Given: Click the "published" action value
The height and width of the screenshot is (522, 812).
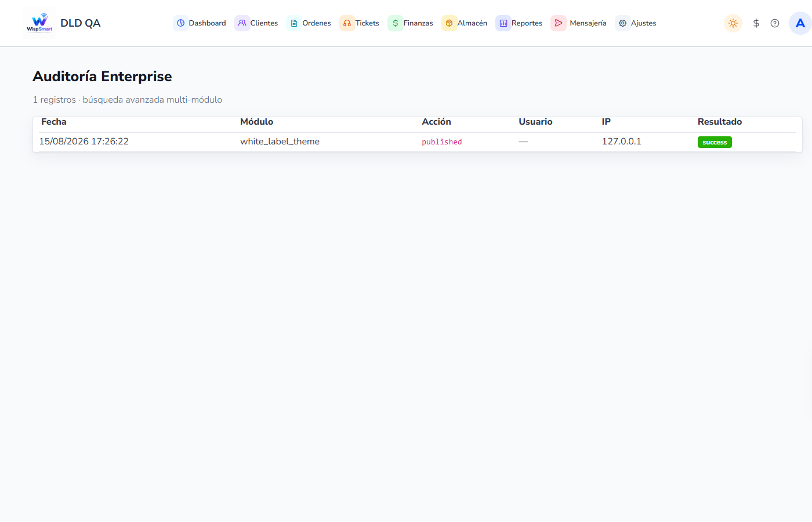Looking at the screenshot, I should coord(442,142).
